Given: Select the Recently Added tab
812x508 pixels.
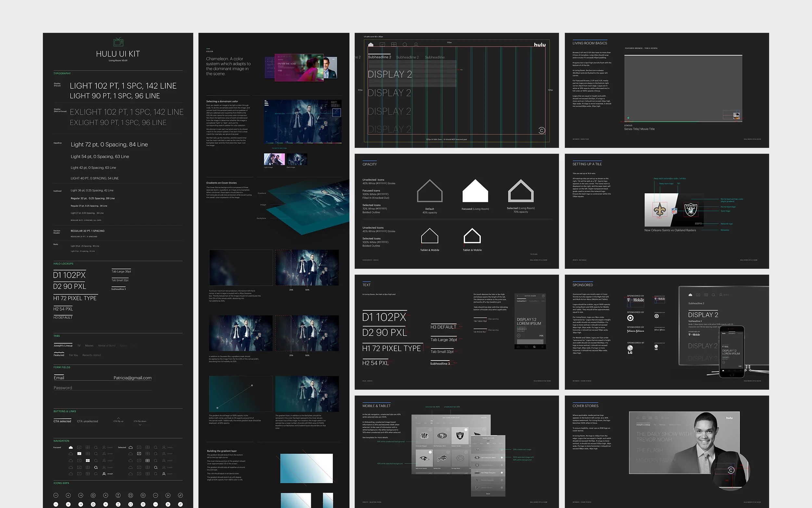Looking at the screenshot, I should (x=92, y=355).
